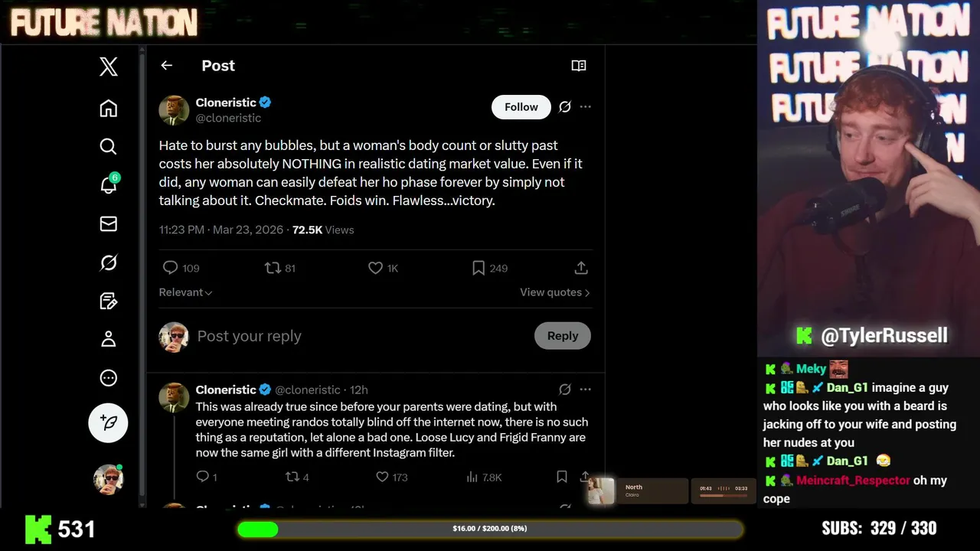Open the Profile icon in sidebar
Viewport: 980px width, 551px height.
click(x=109, y=339)
